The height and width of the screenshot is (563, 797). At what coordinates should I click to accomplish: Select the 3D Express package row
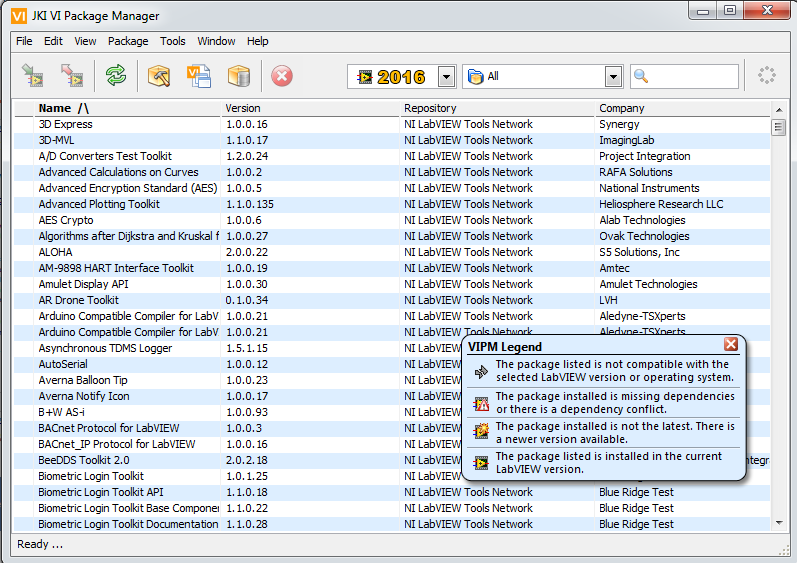click(391, 124)
